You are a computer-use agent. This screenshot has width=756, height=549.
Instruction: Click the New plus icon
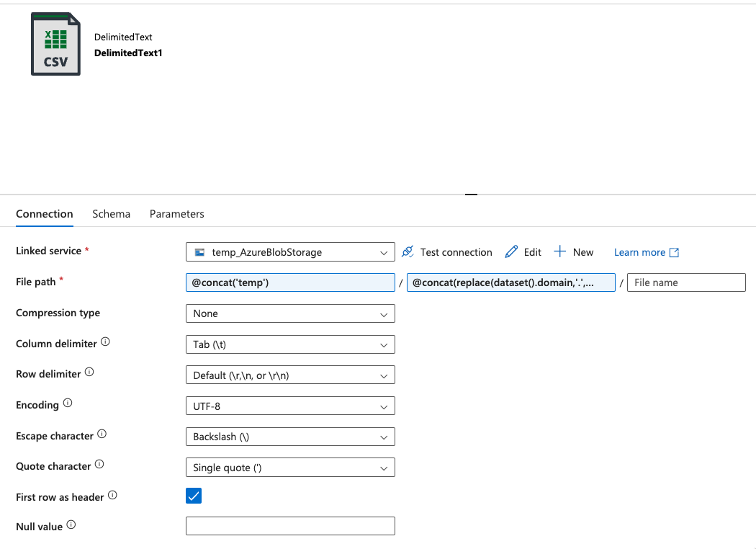[560, 251]
